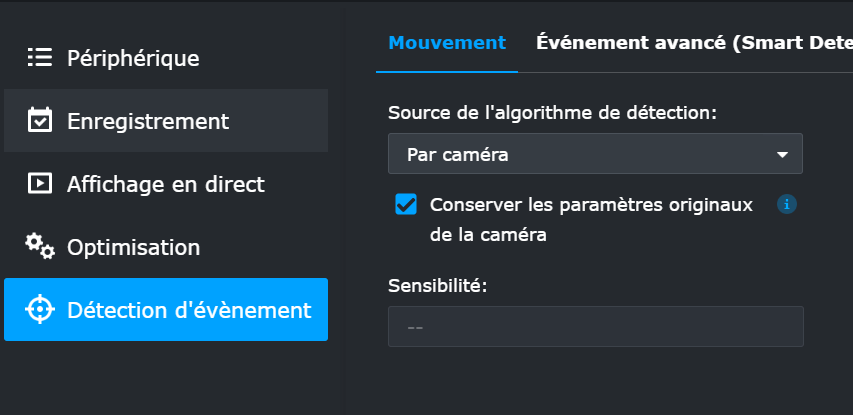Screen dimensions: 853x415
Task: Click the Périphérique list icon
Action: click(40, 58)
